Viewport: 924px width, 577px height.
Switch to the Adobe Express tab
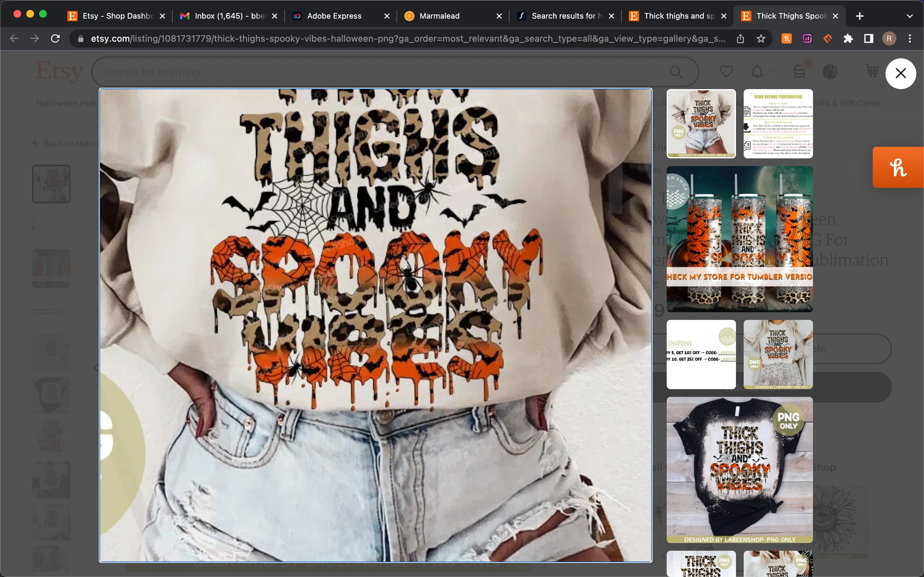334,16
